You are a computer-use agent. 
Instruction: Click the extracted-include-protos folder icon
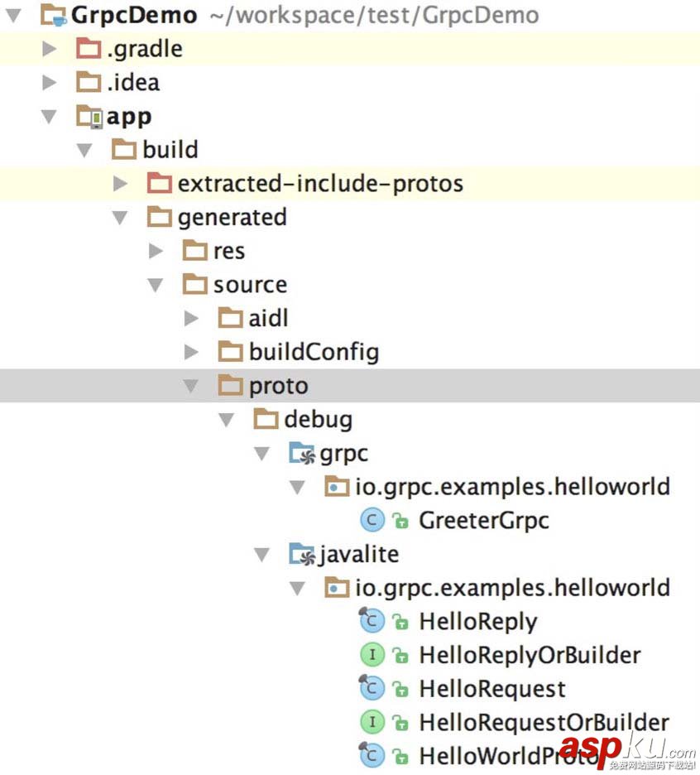coord(159,184)
